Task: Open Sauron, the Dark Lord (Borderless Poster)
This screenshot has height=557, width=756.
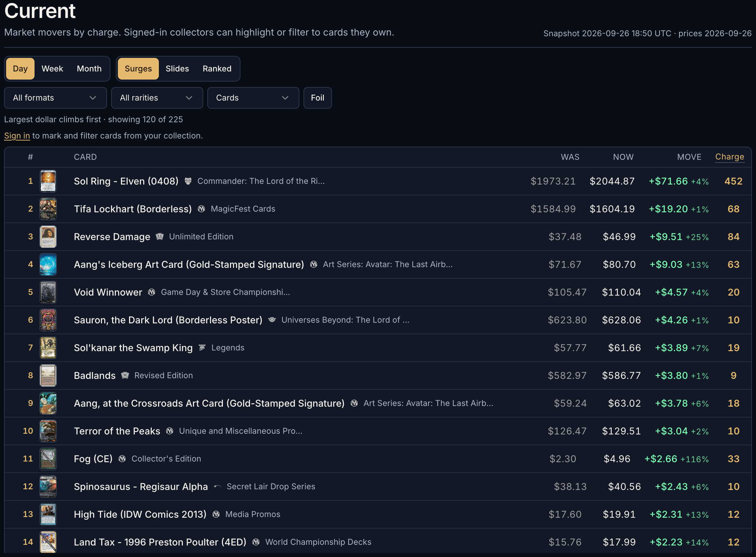Action: [x=168, y=320]
